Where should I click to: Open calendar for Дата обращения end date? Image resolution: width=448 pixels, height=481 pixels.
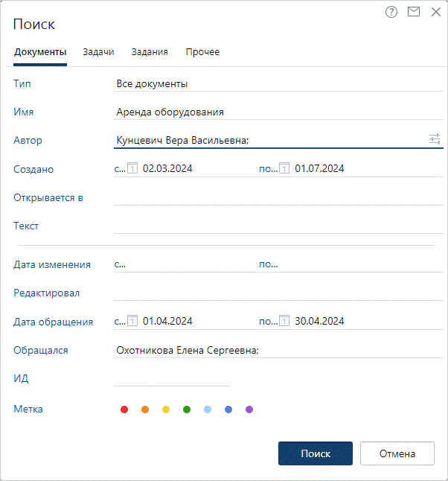tap(284, 321)
